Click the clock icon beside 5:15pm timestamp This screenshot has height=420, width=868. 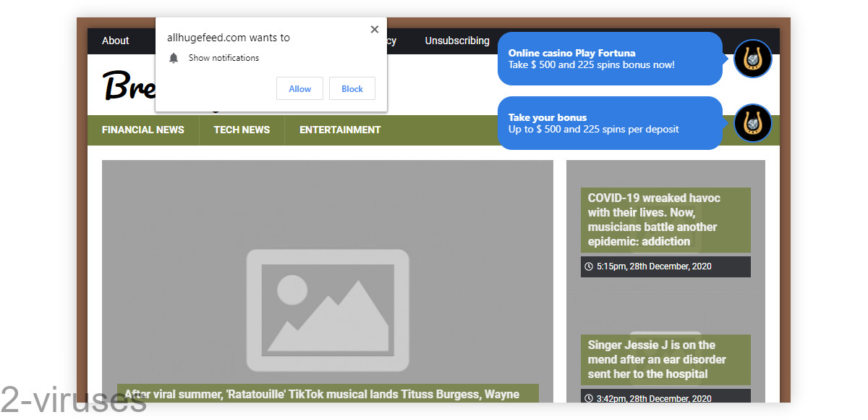coord(589,266)
